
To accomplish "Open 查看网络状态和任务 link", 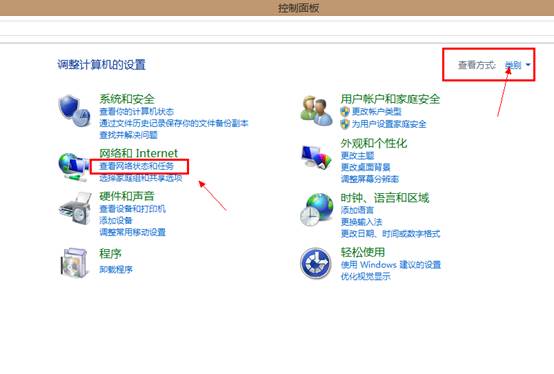I will [137, 166].
